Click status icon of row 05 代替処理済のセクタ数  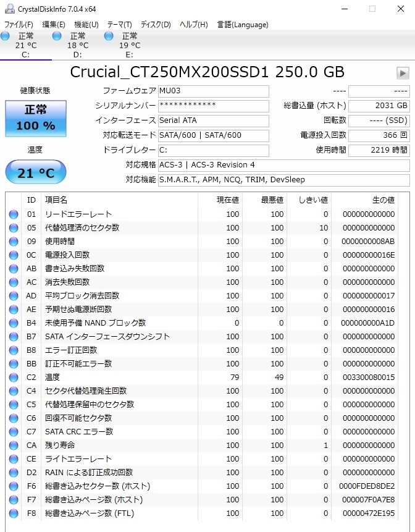pos(14,227)
